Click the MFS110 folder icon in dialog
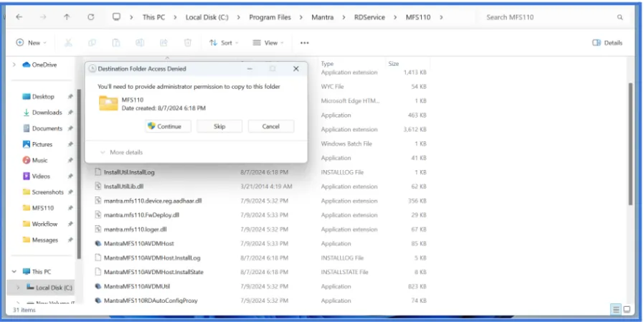 tap(108, 103)
